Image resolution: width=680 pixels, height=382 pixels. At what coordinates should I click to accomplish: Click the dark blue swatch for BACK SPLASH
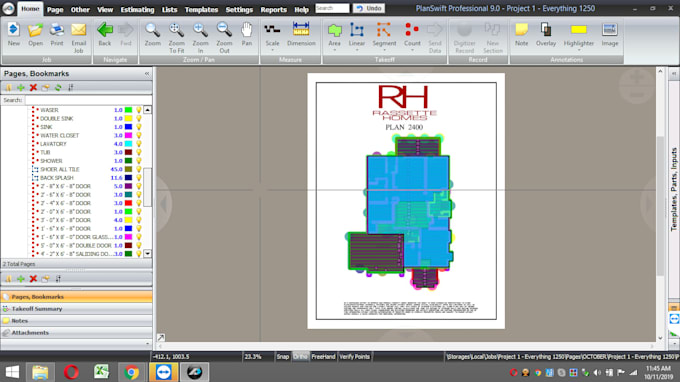tap(128, 177)
